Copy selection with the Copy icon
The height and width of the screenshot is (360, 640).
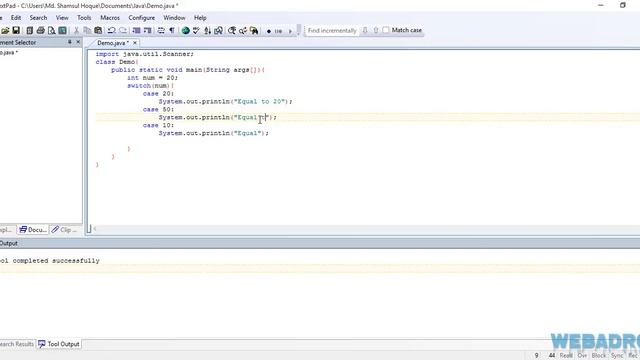point(87,31)
